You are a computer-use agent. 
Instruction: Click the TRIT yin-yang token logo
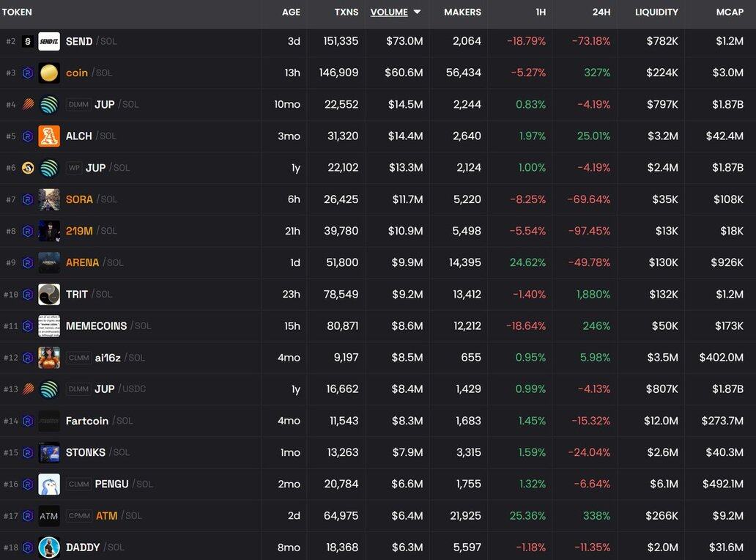pyautogui.click(x=49, y=295)
